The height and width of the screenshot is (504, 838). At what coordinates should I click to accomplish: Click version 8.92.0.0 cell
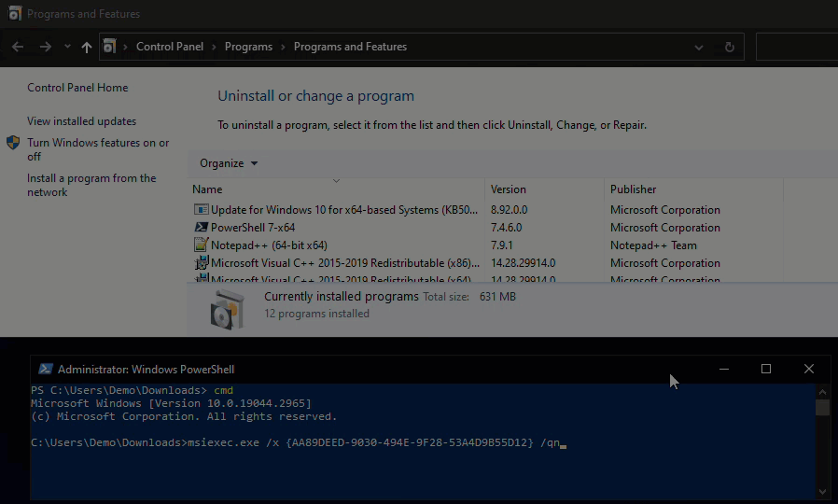(509, 209)
